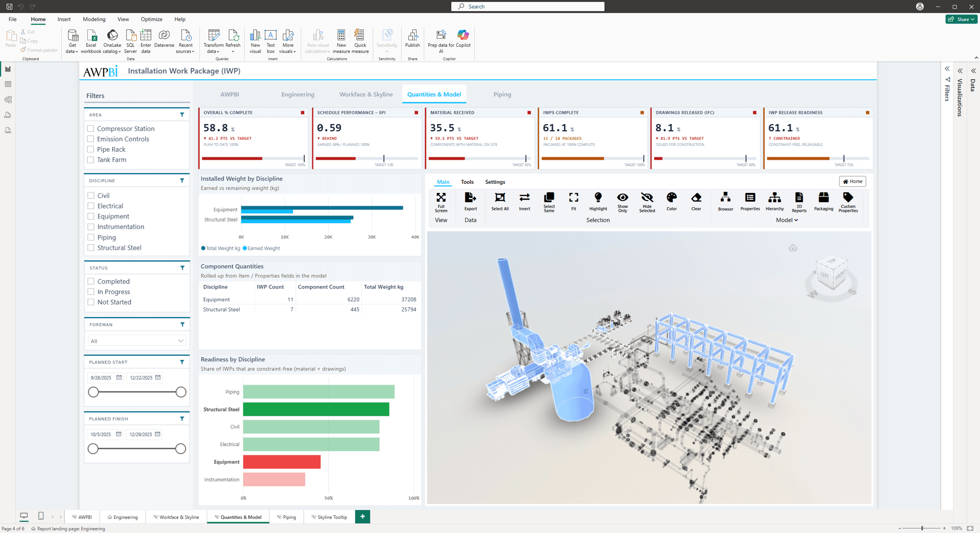The width and height of the screenshot is (980, 533).
Task: Hide Selected model elements
Action: click(x=647, y=202)
